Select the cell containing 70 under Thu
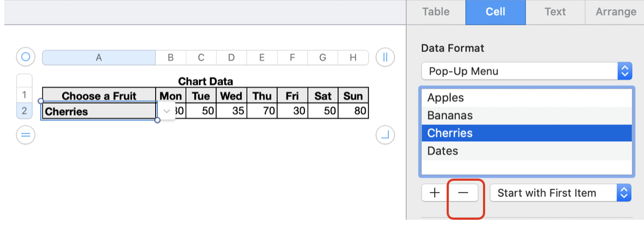Viewport: 644px width, 231px height. [262, 111]
